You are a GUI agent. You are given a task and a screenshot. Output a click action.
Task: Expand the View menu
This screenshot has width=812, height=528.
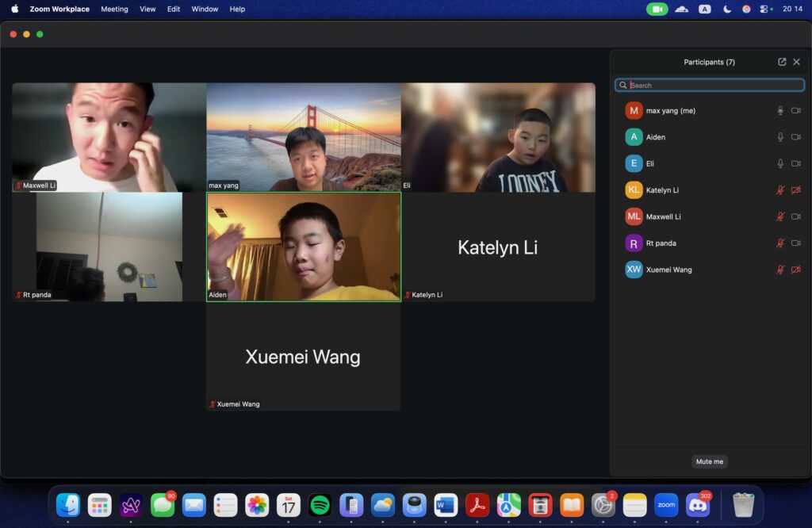pos(147,10)
